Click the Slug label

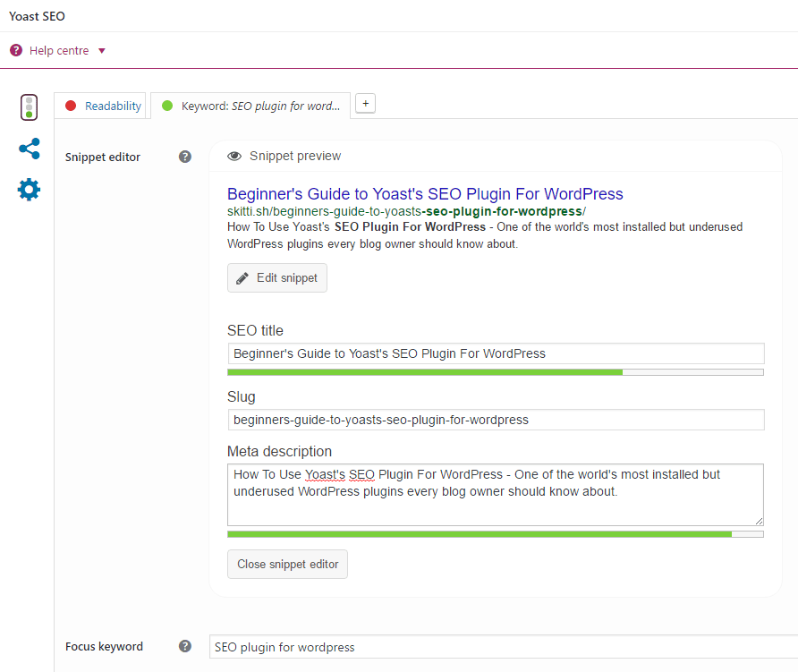click(x=242, y=397)
